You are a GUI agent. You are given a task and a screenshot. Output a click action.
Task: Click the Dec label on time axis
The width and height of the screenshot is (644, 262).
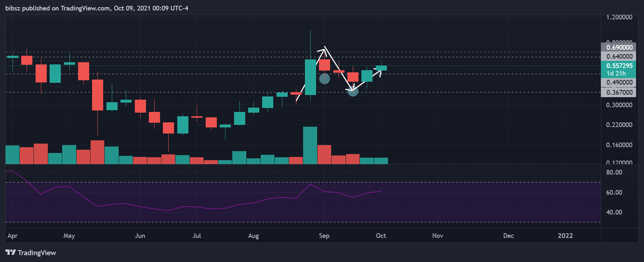click(x=508, y=236)
